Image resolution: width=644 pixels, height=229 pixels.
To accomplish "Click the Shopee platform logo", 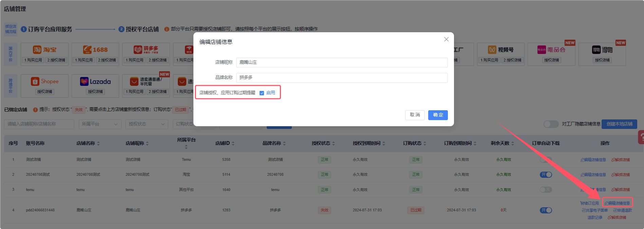I will point(44,81).
